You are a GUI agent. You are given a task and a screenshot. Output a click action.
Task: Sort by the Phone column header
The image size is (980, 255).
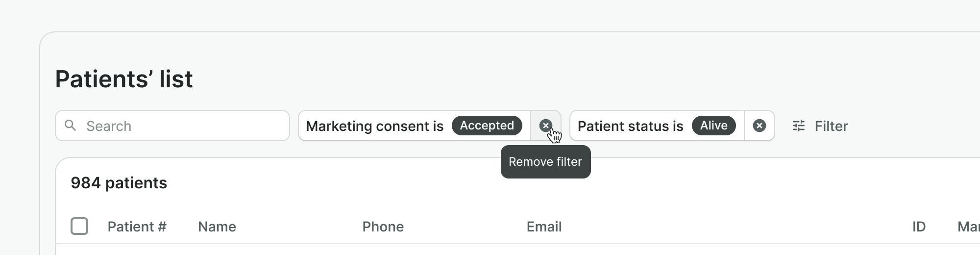[383, 227]
